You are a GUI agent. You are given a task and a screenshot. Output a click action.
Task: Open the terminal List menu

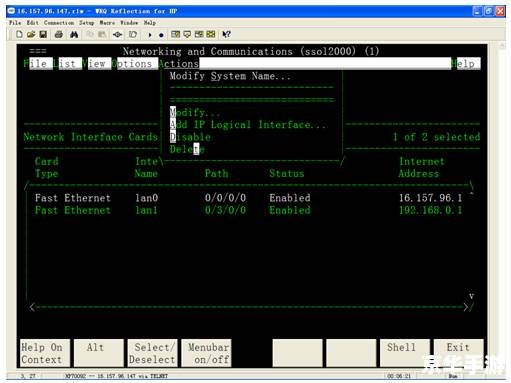(x=67, y=63)
